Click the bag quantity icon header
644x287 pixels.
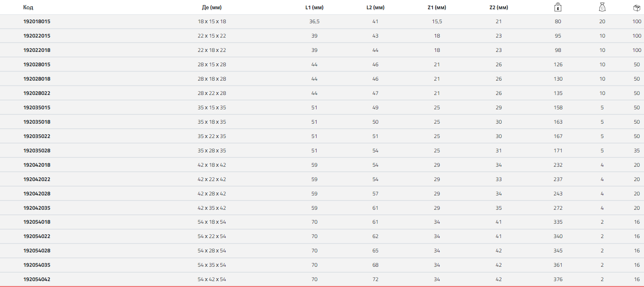click(602, 7)
